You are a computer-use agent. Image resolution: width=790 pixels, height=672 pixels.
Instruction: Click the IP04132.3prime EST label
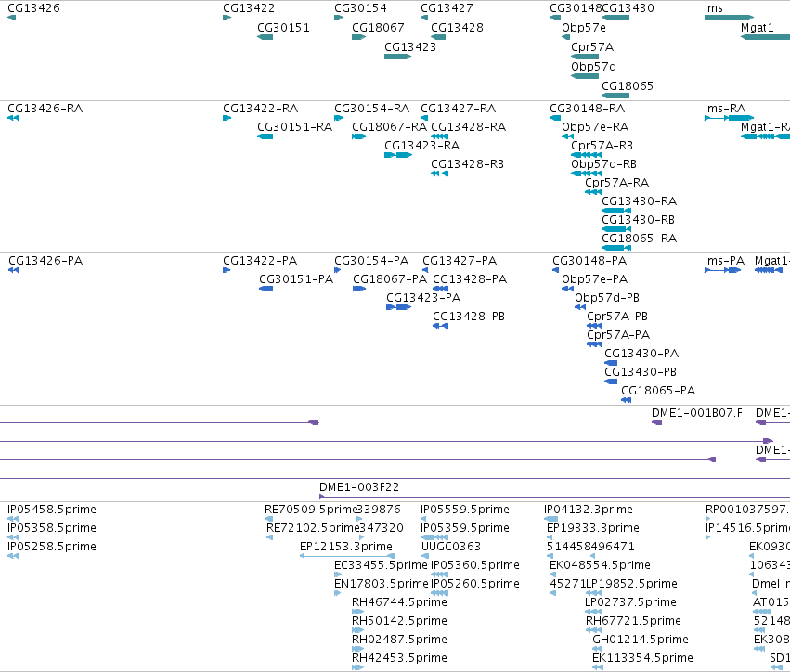pyautogui.click(x=589, y=510)
